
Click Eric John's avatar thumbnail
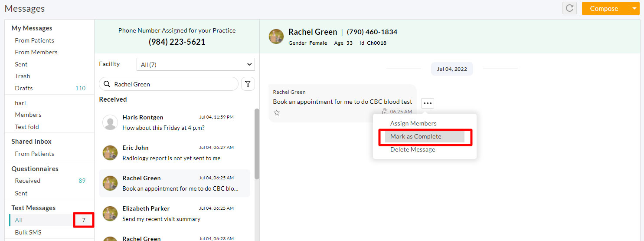point(110,153)
